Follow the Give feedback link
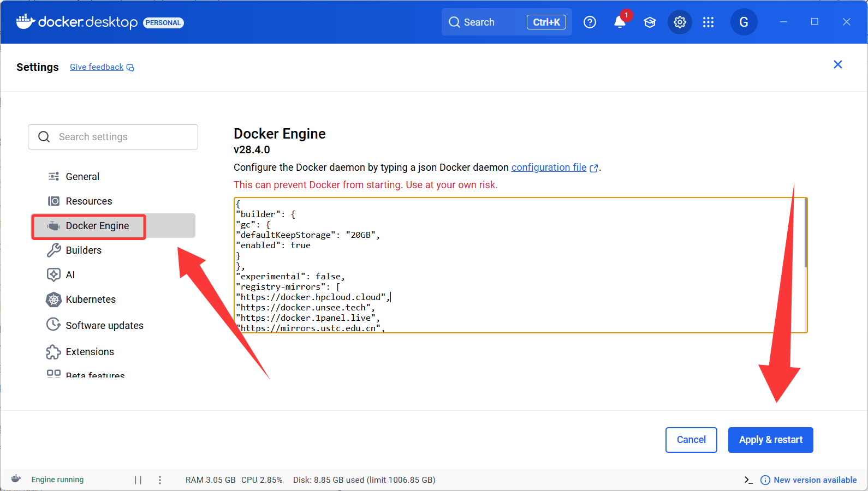 (x=102, y=67)
